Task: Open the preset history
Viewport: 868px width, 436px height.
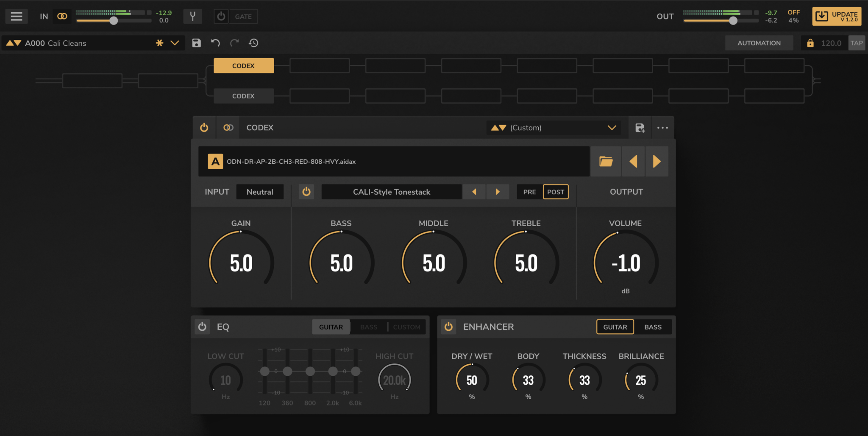Action: (253, 42)
